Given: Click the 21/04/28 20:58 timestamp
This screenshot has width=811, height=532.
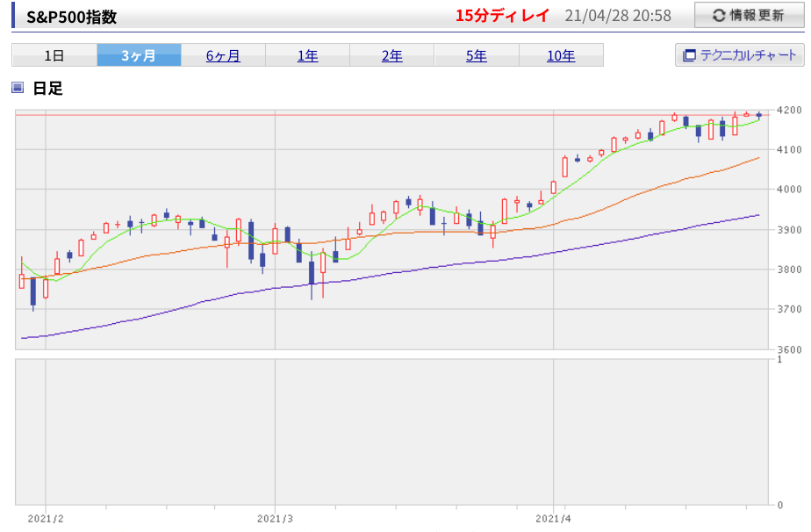Looking at the screenshot, I should [x=618, y=16].
